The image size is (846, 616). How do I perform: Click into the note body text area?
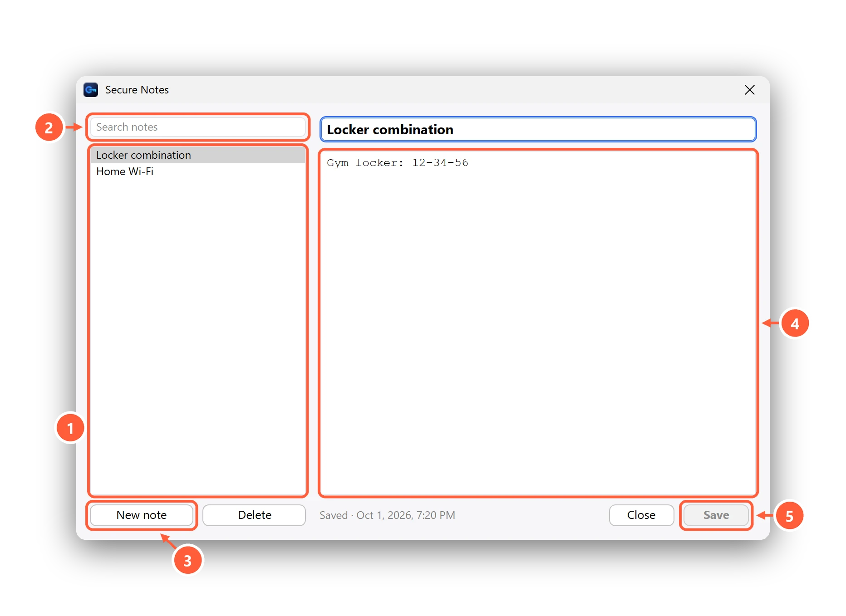click(x=538, y=323)
